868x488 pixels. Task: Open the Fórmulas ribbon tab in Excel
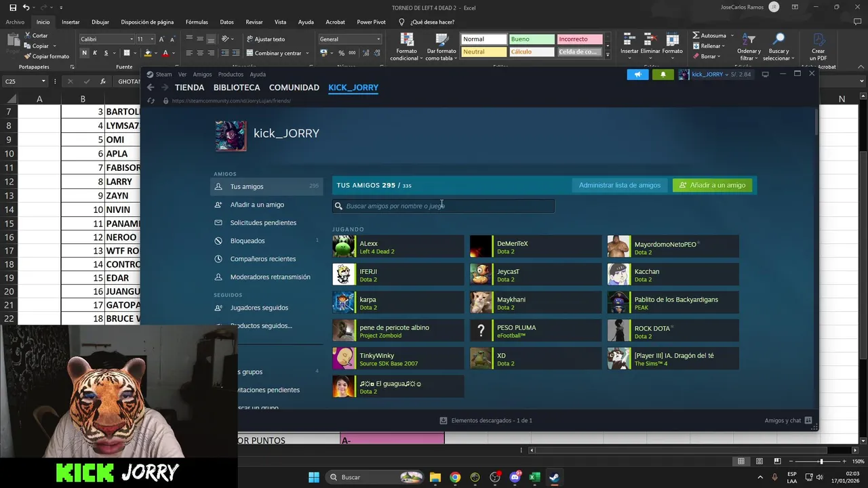point(197,22)
